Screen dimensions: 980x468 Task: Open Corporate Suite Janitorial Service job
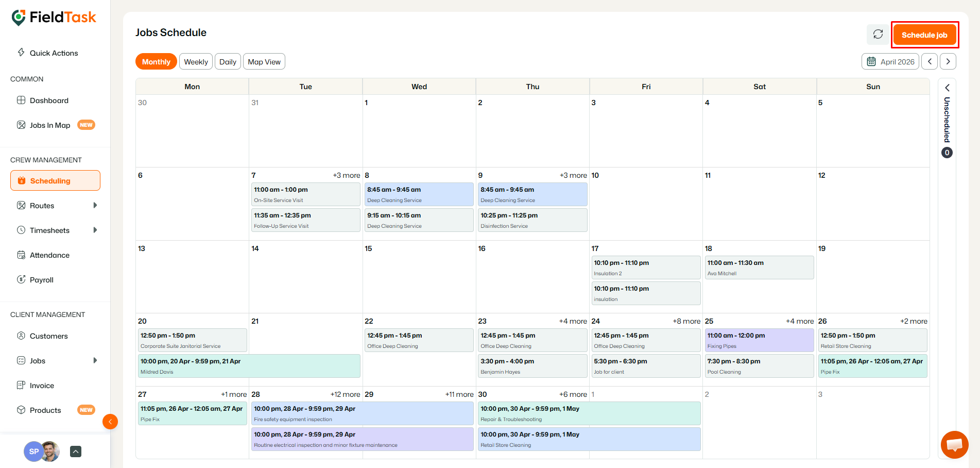pyautogui.click(x=193, y=340)
